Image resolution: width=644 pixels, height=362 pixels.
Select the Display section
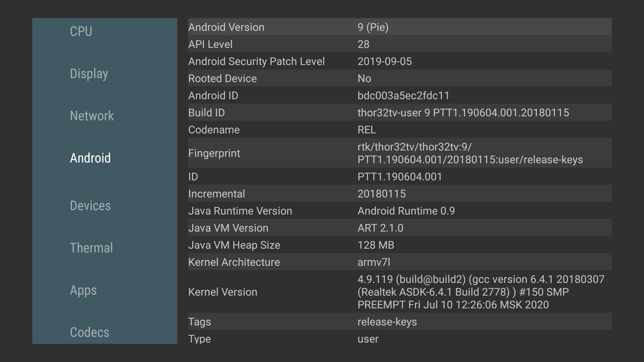89,73
